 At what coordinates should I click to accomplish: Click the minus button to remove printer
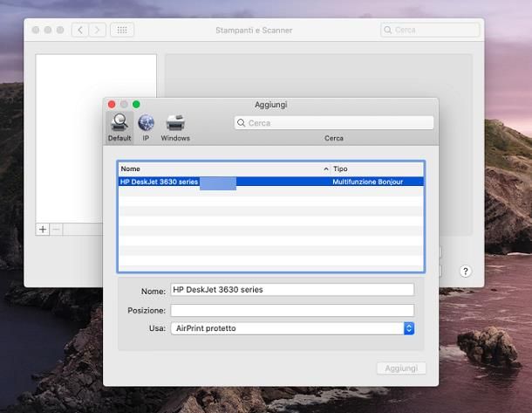click(x=57, y=230)
